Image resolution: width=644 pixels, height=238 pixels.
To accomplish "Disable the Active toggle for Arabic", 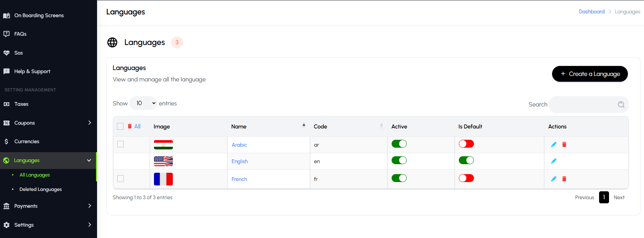I will click(399, 144).
